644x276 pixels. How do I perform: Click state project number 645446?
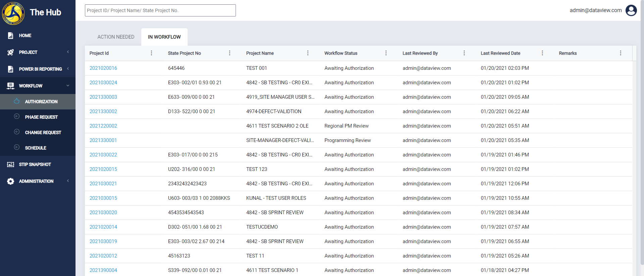[177, 68]
